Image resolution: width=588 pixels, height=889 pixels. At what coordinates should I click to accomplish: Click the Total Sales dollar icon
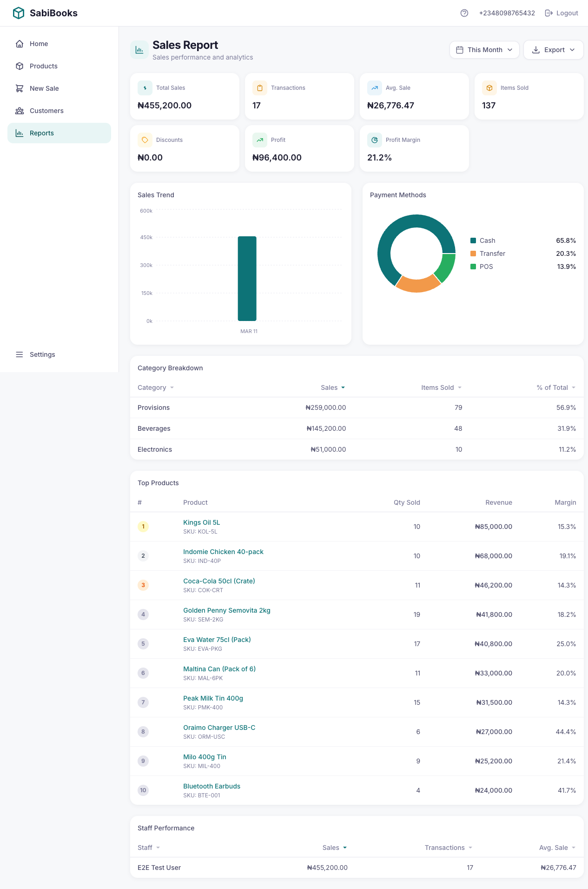(145, 88)
